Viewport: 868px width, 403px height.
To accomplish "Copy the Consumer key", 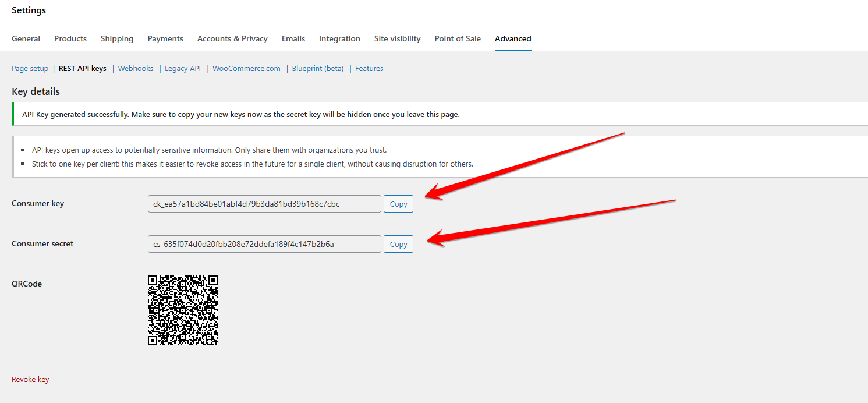I will click(x=398, y=204).
